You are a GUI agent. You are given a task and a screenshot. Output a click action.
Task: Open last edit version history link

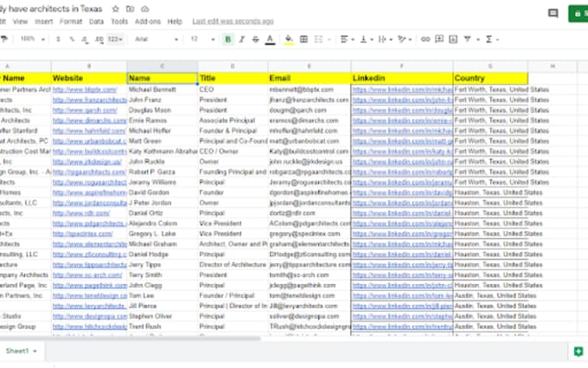(233, 22)
